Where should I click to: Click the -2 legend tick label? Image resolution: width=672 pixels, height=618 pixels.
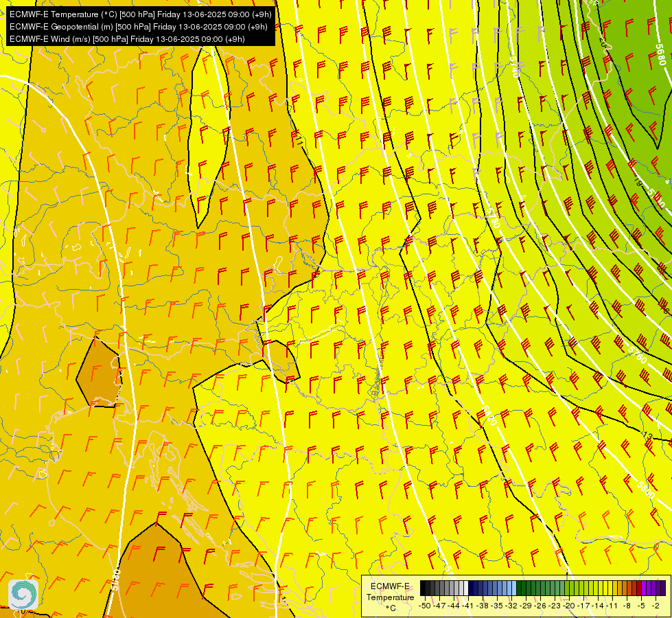(x=656, y=606)
